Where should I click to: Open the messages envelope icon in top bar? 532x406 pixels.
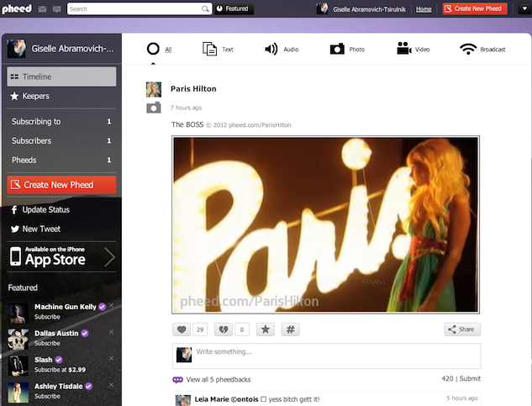click(x=42, y=8)
